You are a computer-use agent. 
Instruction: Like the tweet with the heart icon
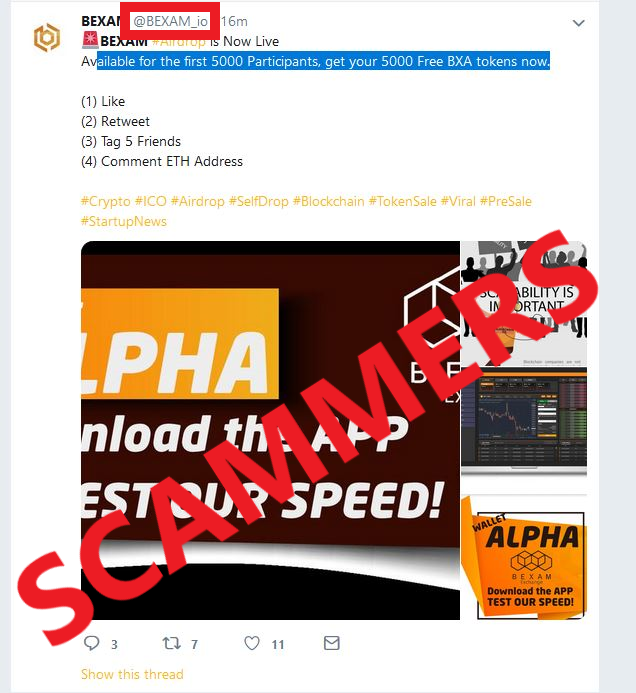(252, 643)
